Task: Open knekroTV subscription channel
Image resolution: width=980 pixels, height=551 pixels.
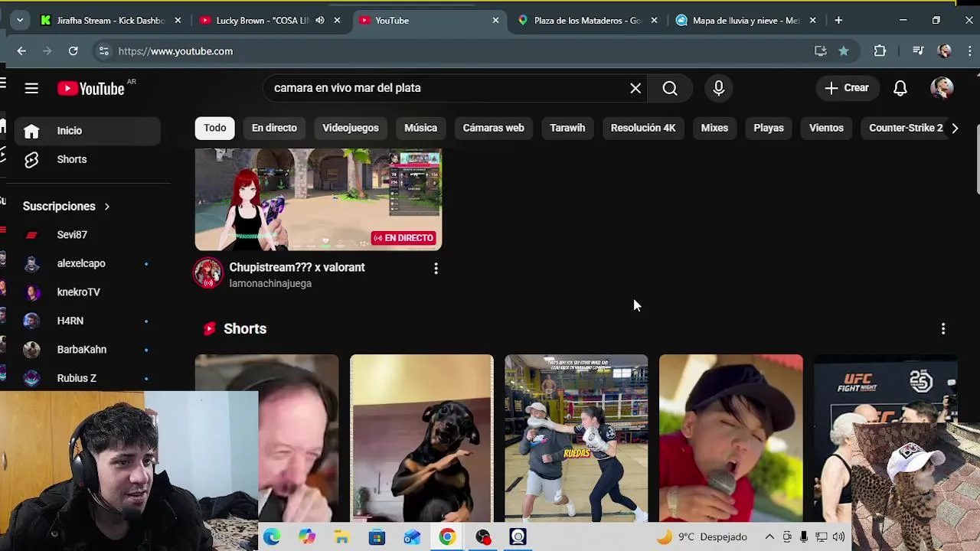Action: point(87,292)
